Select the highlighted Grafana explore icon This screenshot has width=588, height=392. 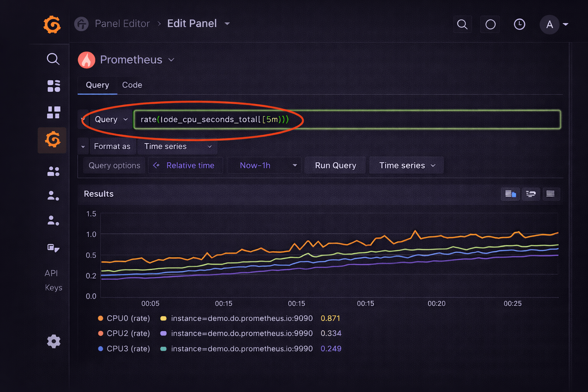[x=52, y=140]
